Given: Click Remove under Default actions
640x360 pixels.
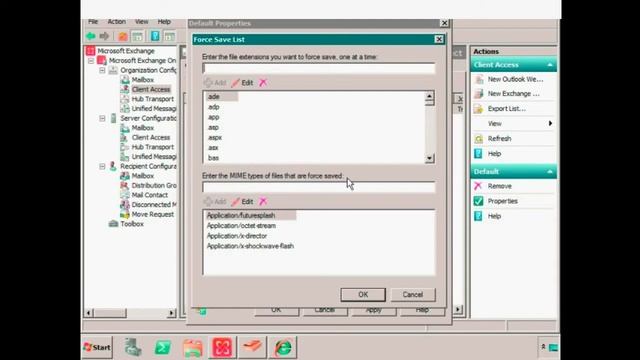Looking at the screenshot, I should coord(500,186).
